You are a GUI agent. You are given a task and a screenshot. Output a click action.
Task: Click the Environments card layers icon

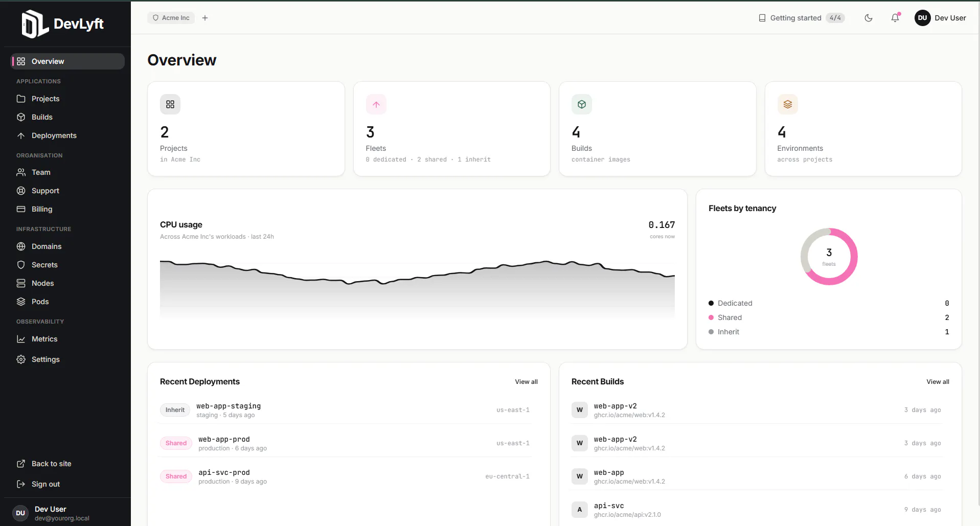788,104
